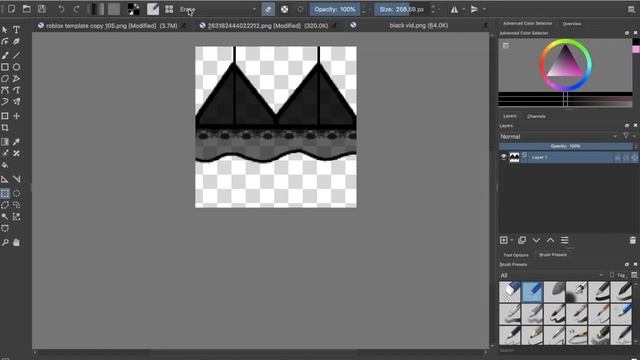This screenshot has width=640, height=360.
Task: Click the brush Size slider
Action: point(402,9)
